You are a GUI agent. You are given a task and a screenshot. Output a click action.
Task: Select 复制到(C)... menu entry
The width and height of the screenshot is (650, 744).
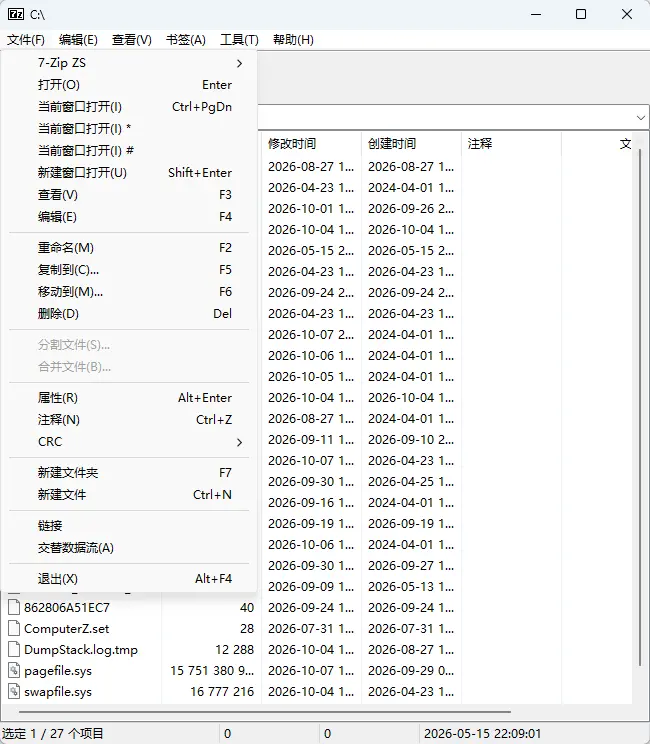point(129,270)
